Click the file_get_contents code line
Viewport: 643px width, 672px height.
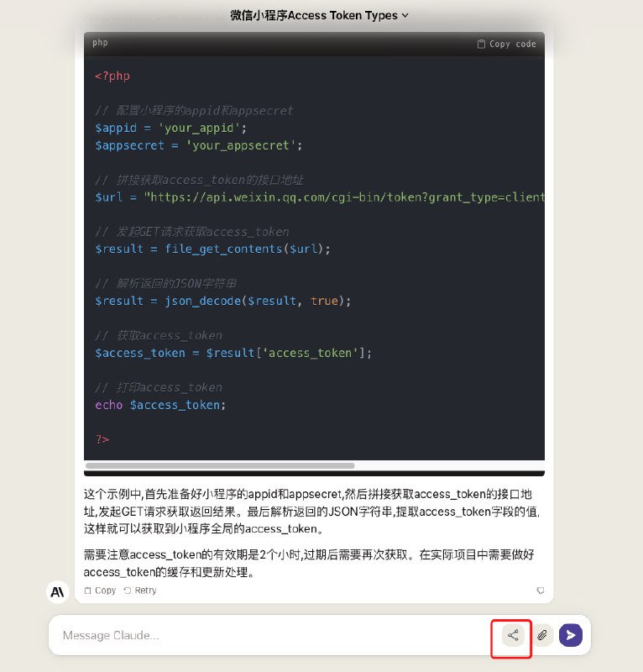pos(212,249)
